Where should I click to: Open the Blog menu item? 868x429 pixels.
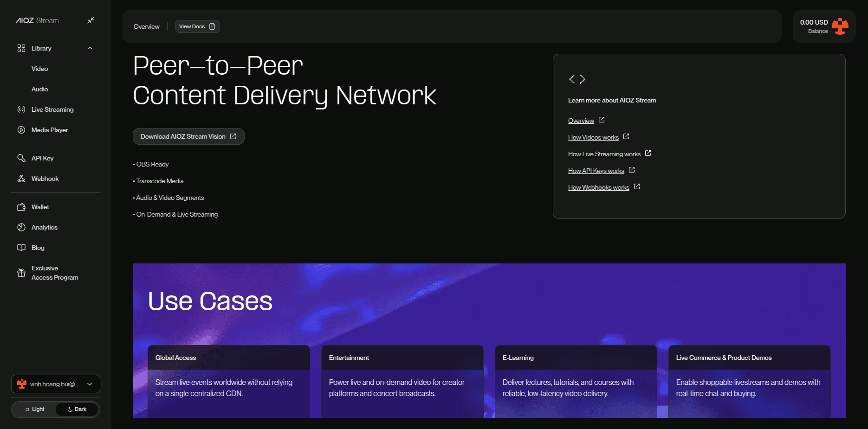tap(38, 248)
